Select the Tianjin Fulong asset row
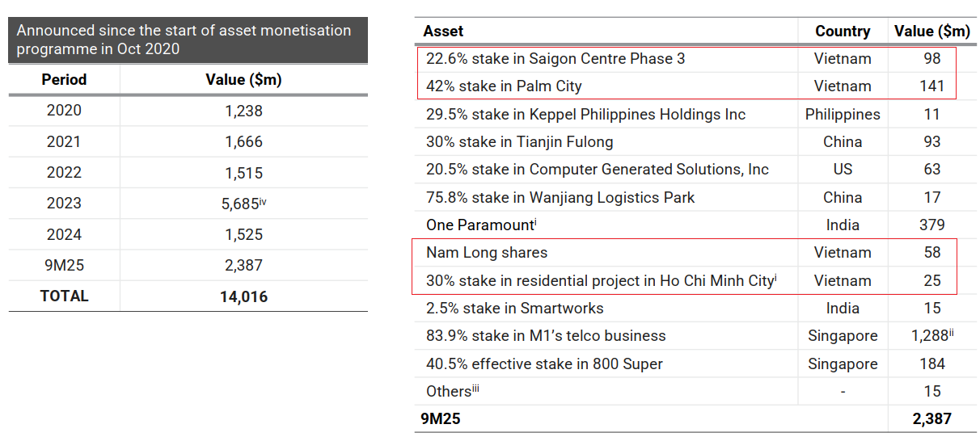 coord(519,142)
